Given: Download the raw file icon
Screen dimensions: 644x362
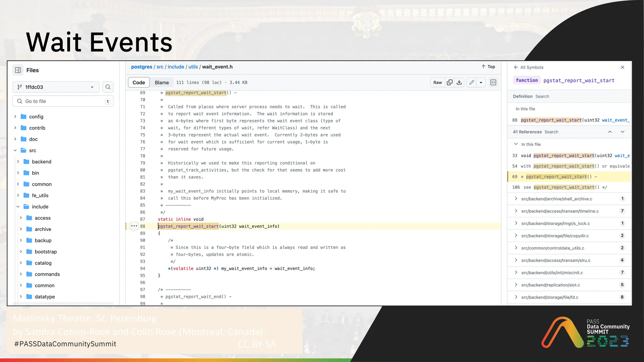Looking at the screenshot, I should point(459,82).
